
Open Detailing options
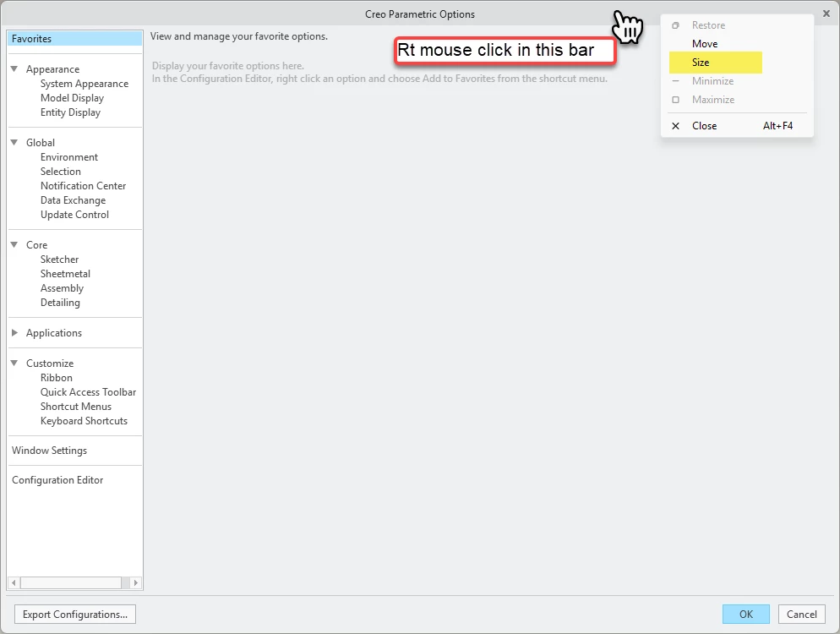[60, 303]
